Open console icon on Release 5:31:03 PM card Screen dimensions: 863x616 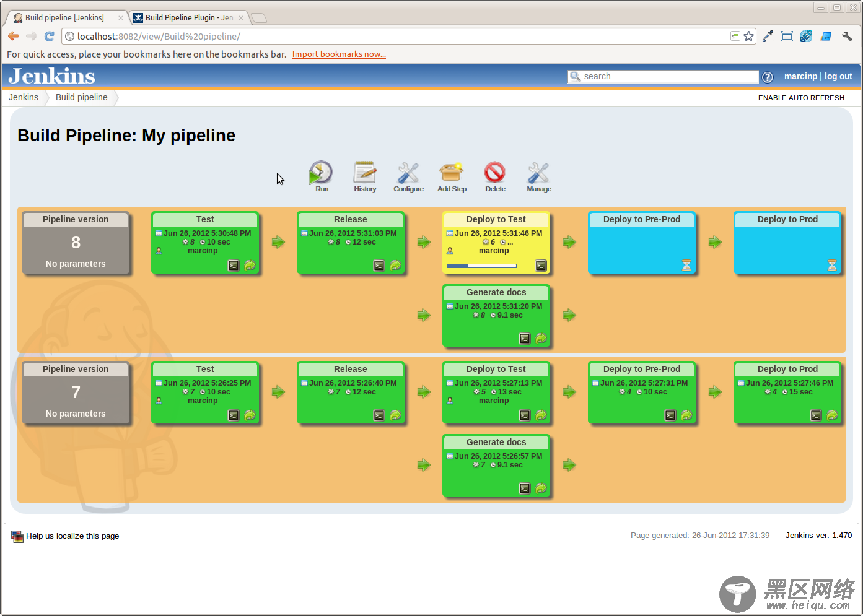(x=379, y=266)
